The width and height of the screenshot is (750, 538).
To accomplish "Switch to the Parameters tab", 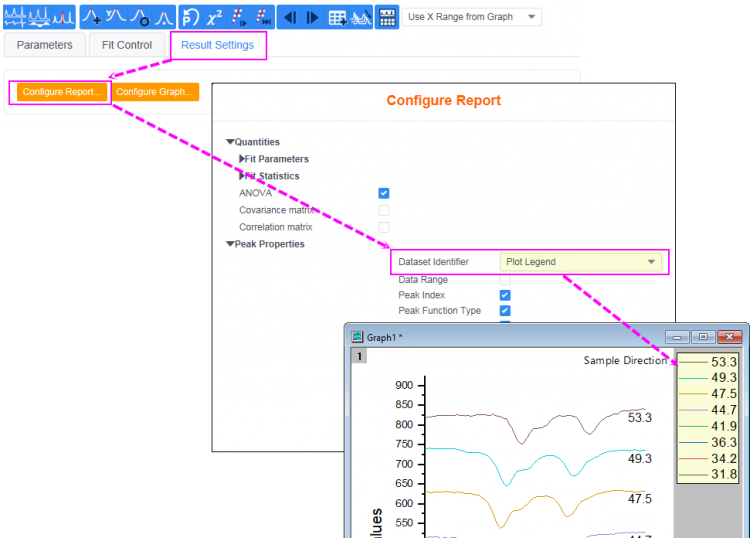I will point(45,45).
